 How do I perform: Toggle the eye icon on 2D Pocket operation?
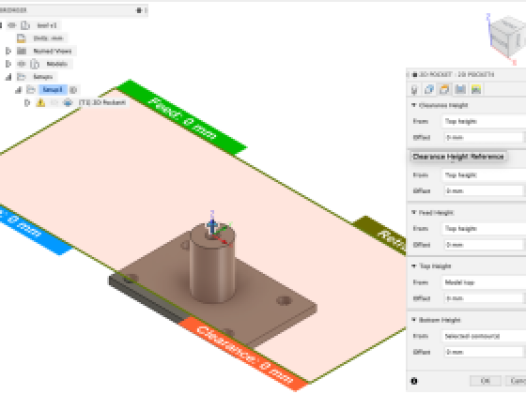(x=54, y=103)
